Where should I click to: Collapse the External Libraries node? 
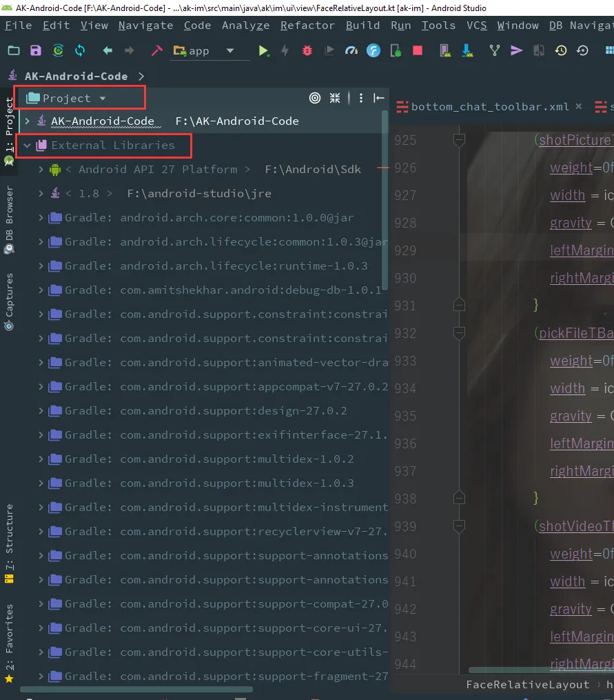click(x=27, y=146)
